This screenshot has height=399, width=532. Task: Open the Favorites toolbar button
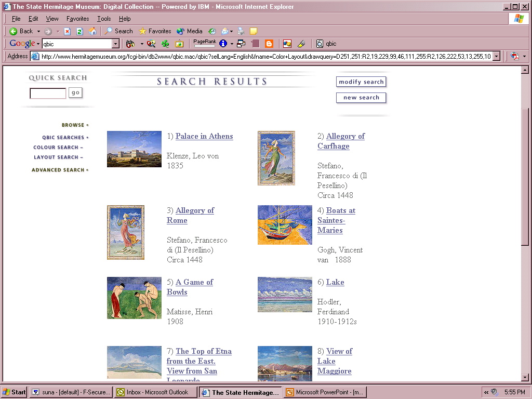(x=155, y=31)
